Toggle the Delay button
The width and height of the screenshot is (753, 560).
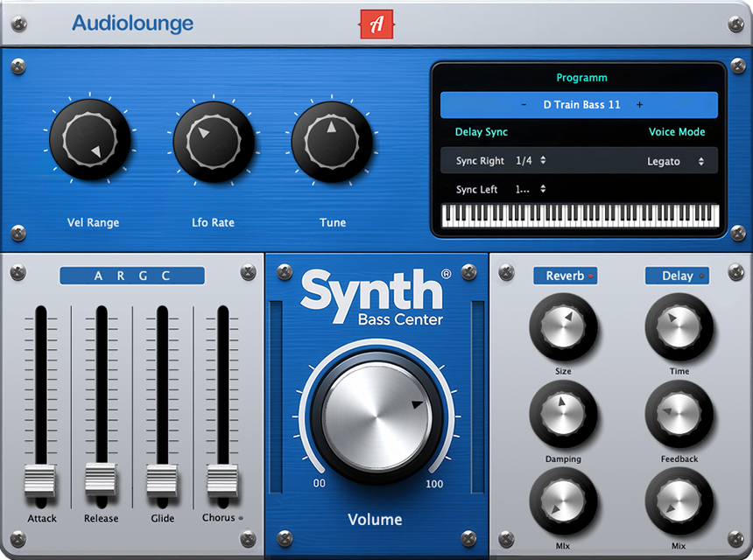tap(677, 276)
